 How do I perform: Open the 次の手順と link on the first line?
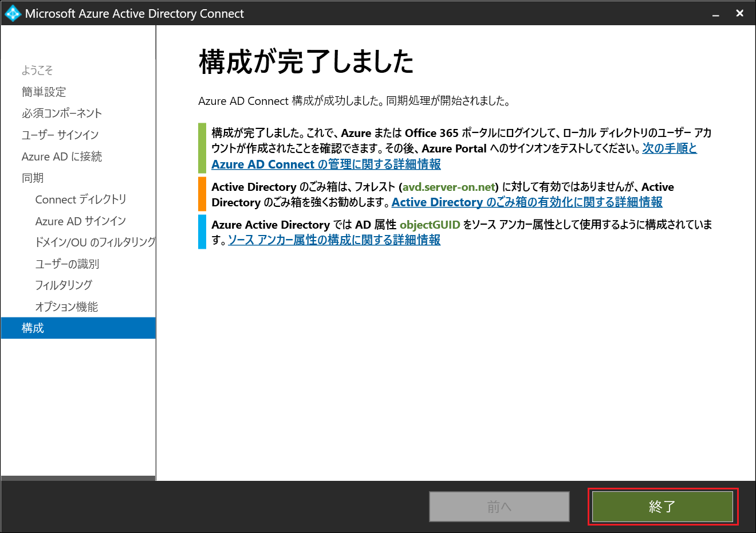point(670,148)
